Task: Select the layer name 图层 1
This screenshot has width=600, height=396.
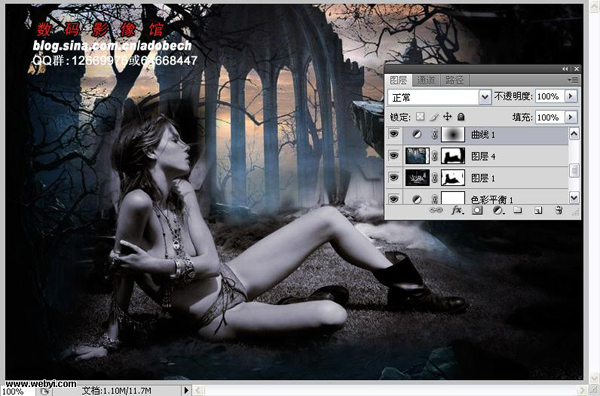Action: [x=483, y=178]
